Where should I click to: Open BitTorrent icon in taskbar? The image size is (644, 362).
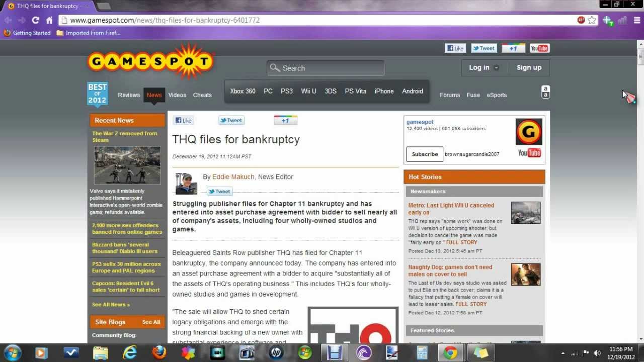(x=363, y=352)
